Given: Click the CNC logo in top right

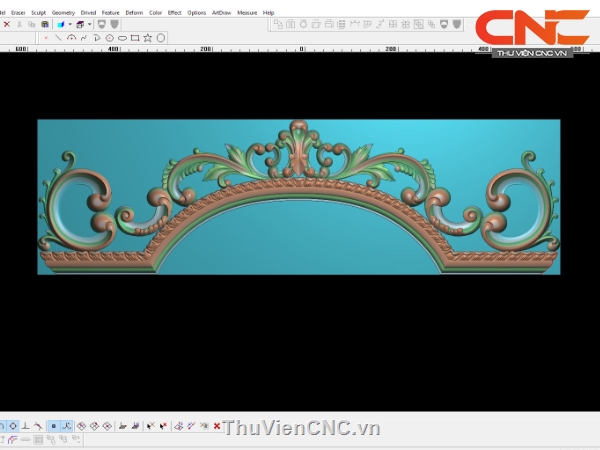Looking at the screenshot, I should coord(531,30).
